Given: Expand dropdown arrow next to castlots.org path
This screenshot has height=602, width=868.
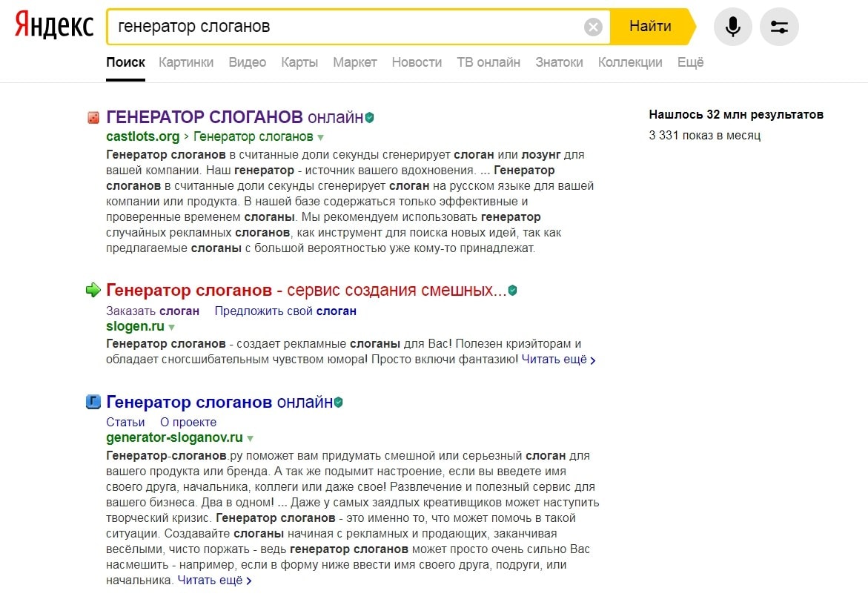Looking at the screenshot, I should pos(320,137).
